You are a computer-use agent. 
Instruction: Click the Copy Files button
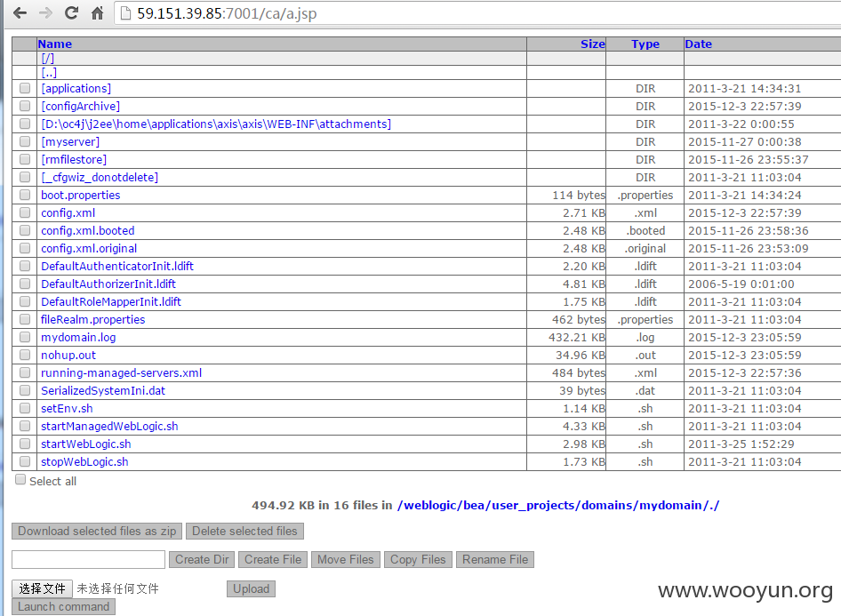tap(418, 559)
